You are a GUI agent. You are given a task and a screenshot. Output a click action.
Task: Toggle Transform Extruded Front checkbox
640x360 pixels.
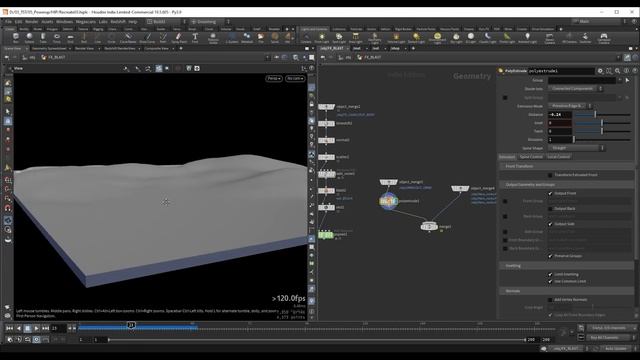coord(550,175)
